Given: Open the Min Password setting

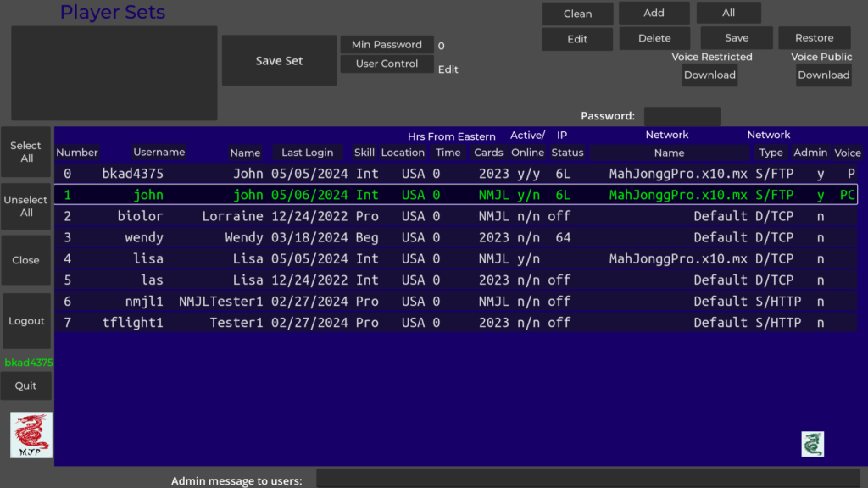Looking at the screenshot, I should click(x=387, y=45).
